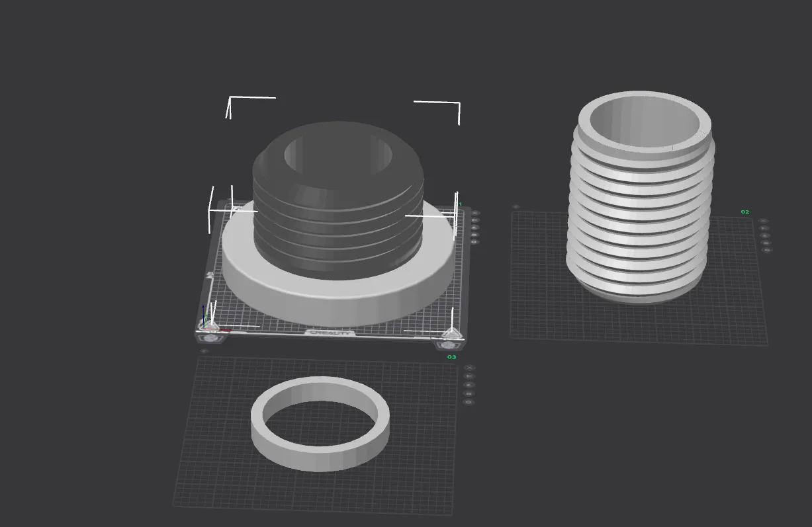Screen dimensions: 812x527
Task: Auto-orient objects on plate 02
Action: pos(764,228)
